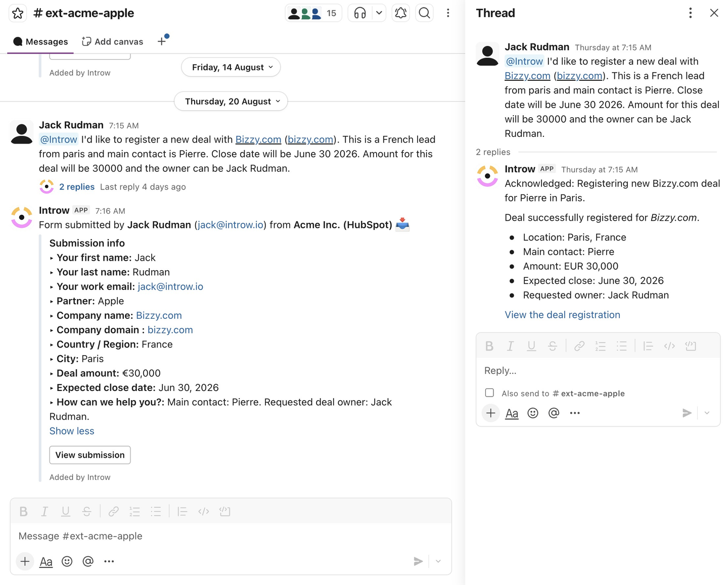
Task: Insert bulleted list in thread reply composer
Action: click(622, 346)
